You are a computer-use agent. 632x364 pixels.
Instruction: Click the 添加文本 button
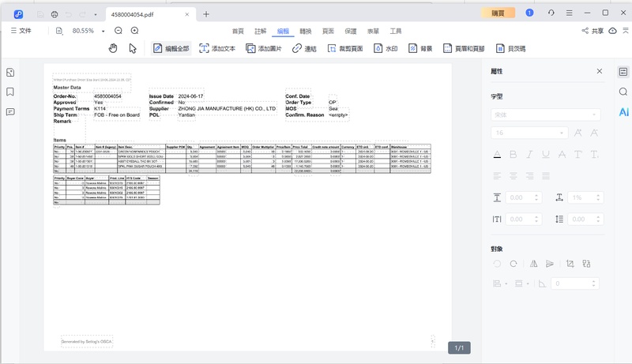pos(217,48)
